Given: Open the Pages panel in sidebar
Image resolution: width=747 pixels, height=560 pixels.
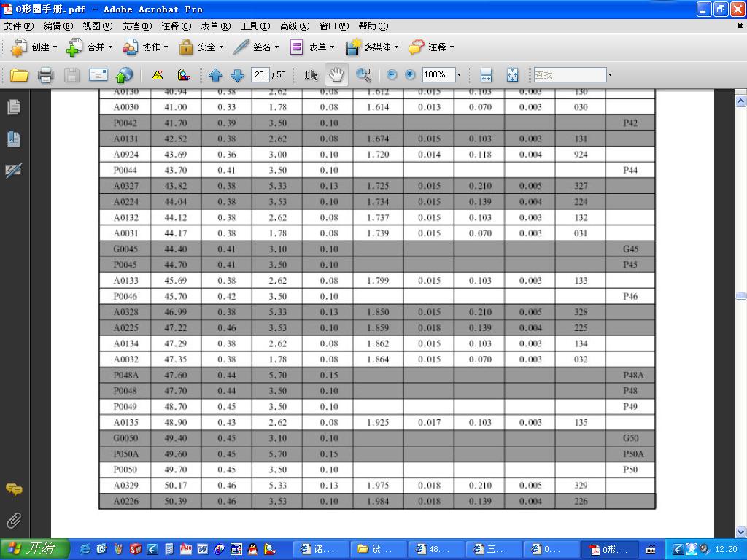Looking at the screenshot, I should [14, 107].
